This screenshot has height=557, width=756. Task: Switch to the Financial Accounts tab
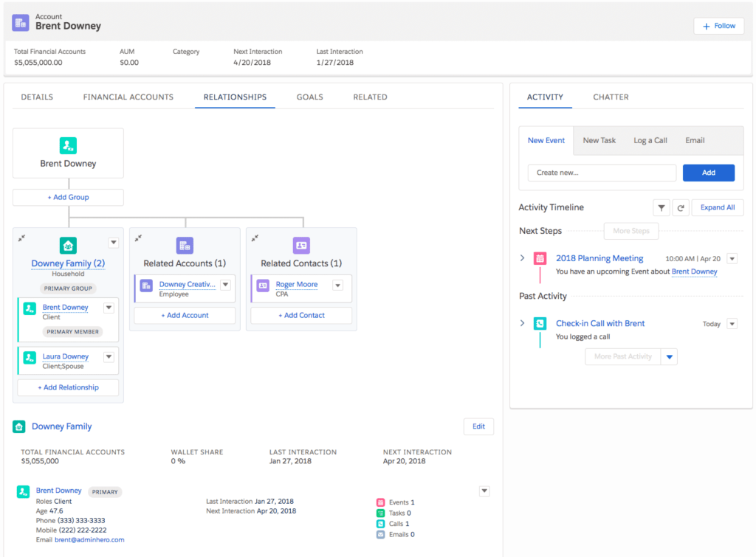(128, 97)
